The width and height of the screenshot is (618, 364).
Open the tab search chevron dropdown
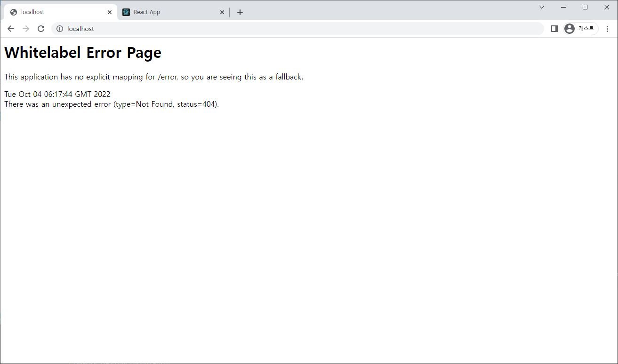click(x=541, y=7)
